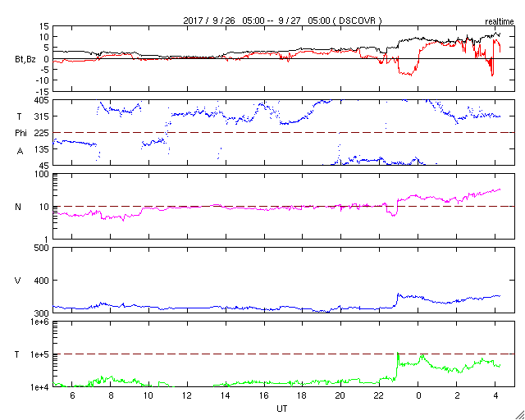Click the "100" tick on the N axis

click(42, 175)
